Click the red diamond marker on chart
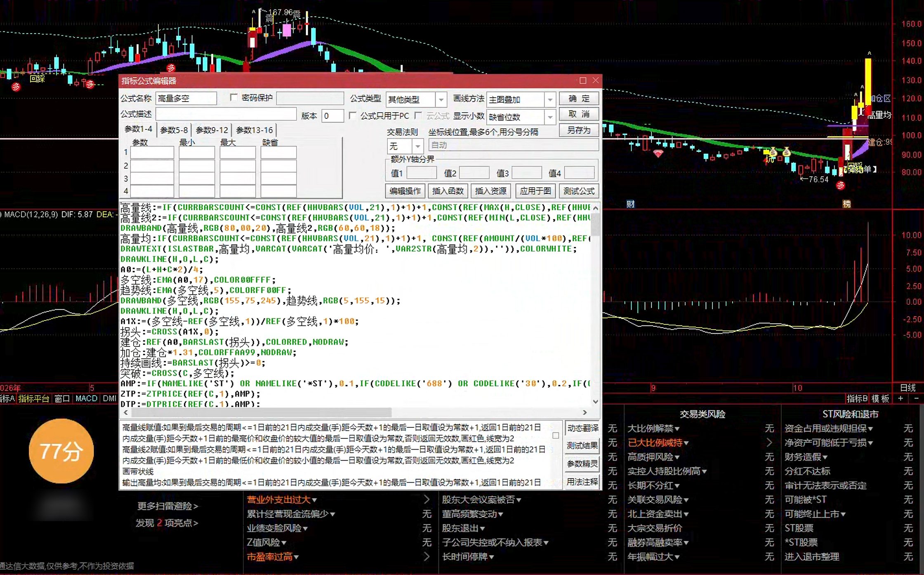 [658, 154]
